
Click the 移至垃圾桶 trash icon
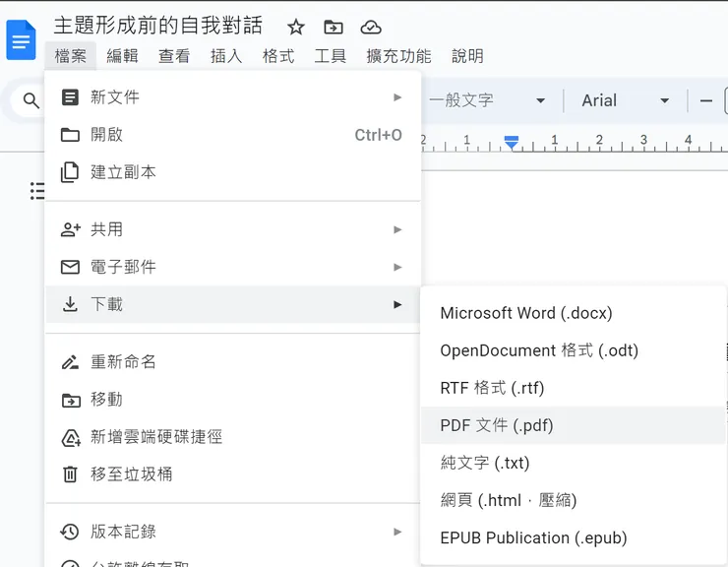(70, 474)
